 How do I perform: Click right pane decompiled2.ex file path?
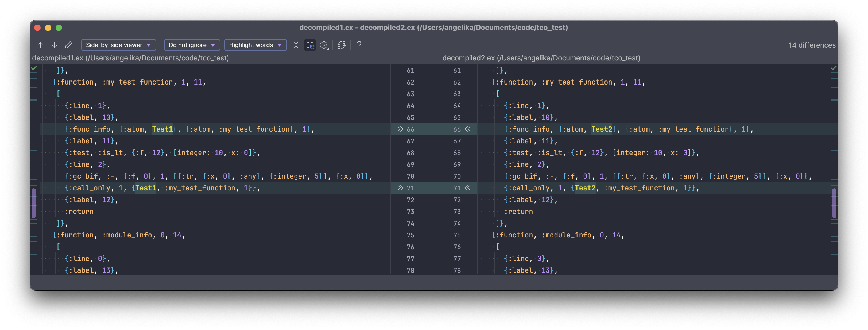click(x=541, y=58)
